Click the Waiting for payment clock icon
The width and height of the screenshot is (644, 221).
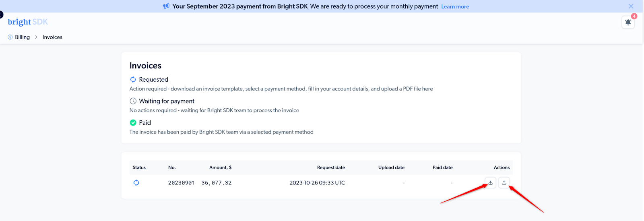point(133,101)
